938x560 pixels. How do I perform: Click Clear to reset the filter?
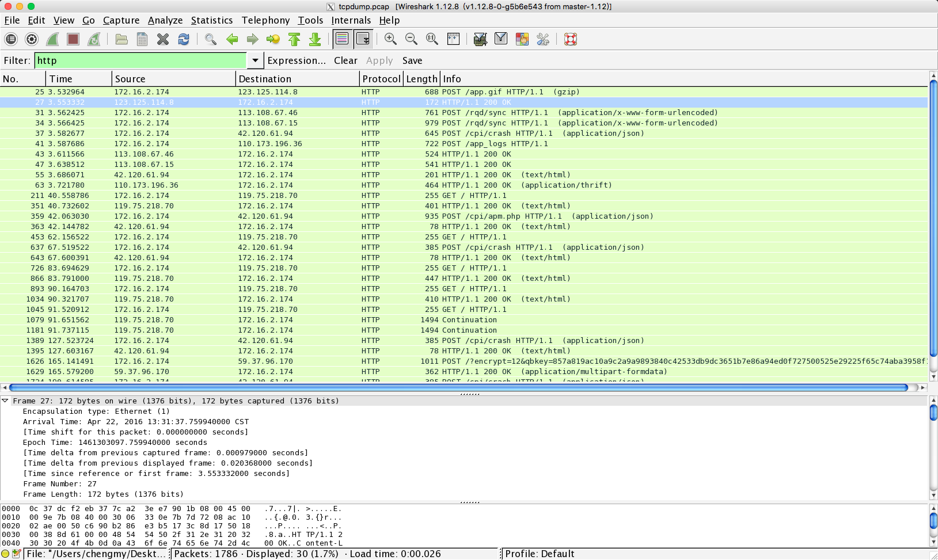[x=345, y=60]
